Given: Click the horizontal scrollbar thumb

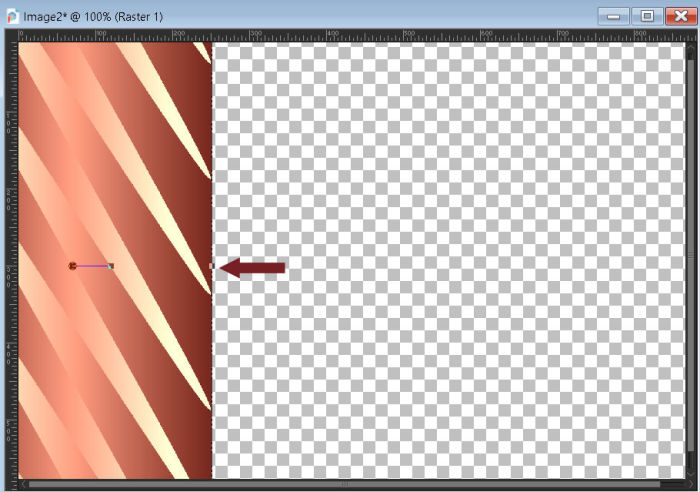Looking at the screenshot, I should coord(344,484).
